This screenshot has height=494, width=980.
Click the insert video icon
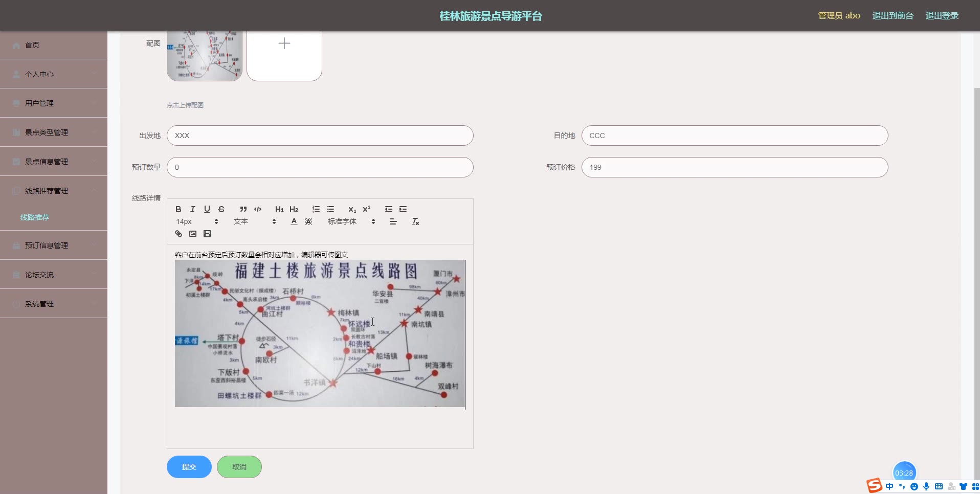(x=207, y=234)
